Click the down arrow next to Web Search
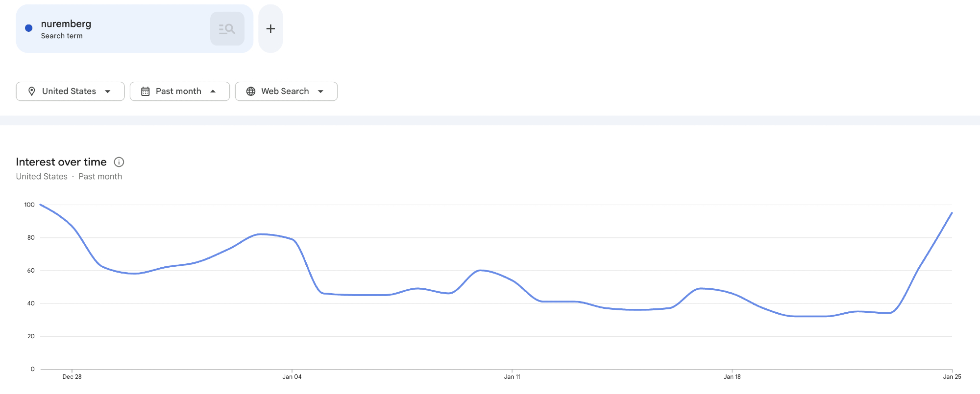The height and width of the screenshot is (394, 980). click(321, 92)
